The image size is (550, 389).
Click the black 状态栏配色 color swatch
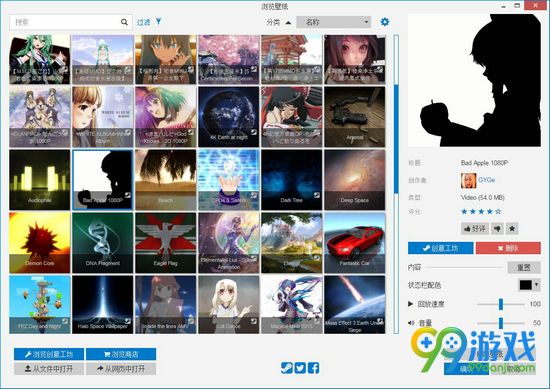pos(525,285)
